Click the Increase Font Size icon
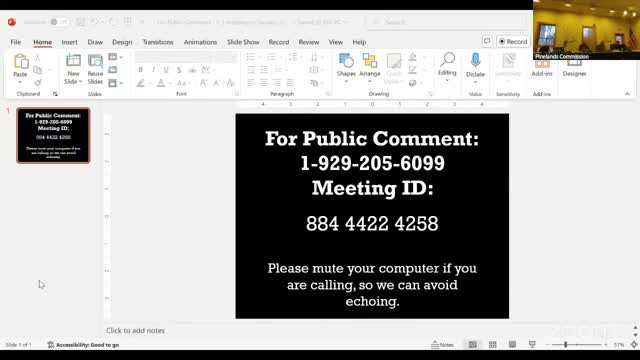The width and height of the screenshot is (640, 360). pyautogui.click(x=203, y=83)
